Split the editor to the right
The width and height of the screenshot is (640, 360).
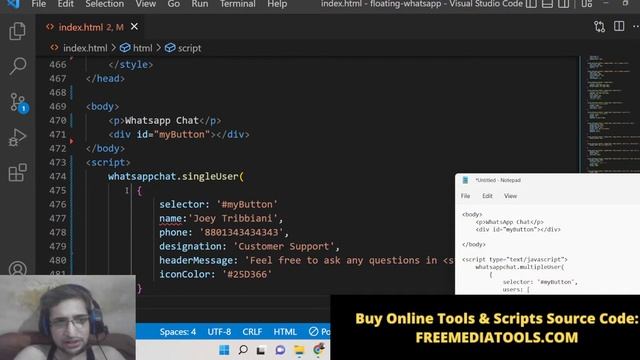click(619, 27)
